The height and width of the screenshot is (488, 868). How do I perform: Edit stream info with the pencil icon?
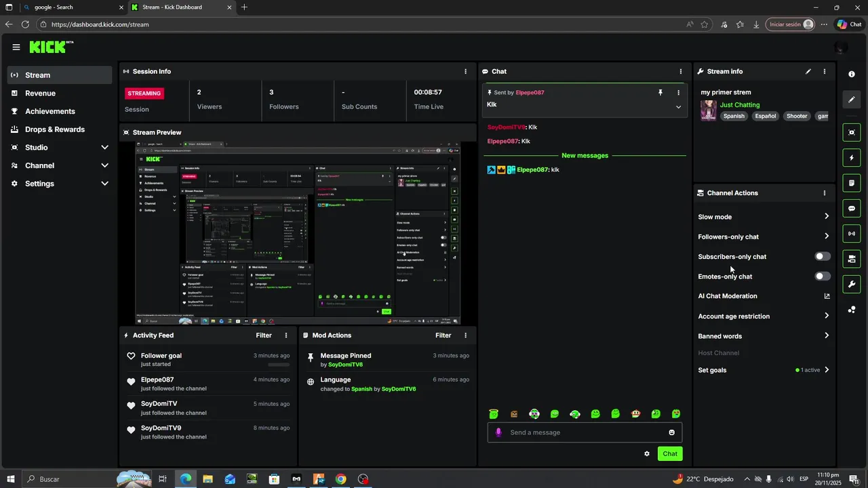(x=808, y=71)
